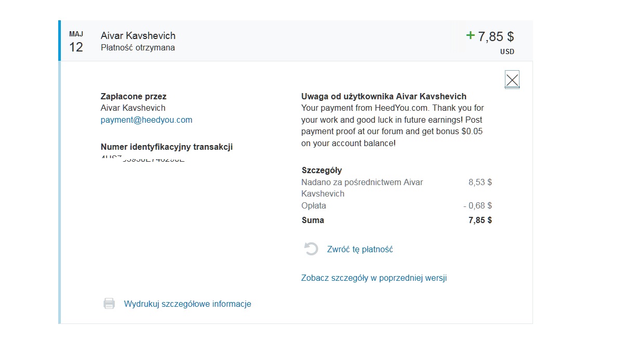Screen dimensions: 624x364
Task: Select the transaction ID number text
Action: pos(142,158)
